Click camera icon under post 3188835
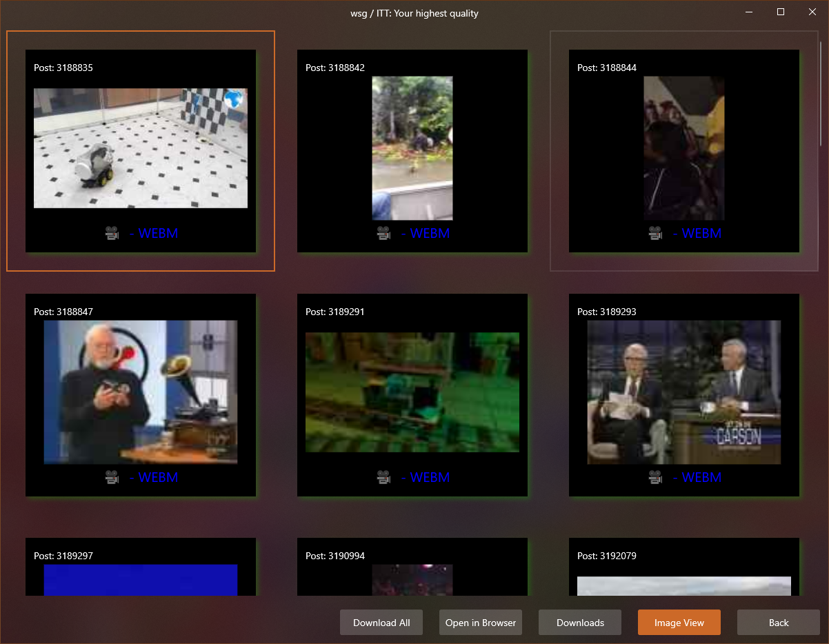Viewport: 829px width, 644px height. (112, 234)
